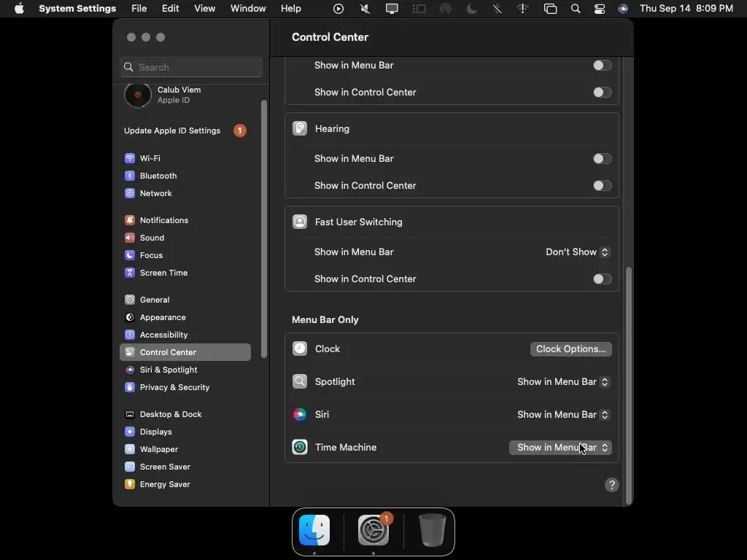Screen dimensions: 747x560
Task: Open Fast User Switching Don't Show dropdown
Action: pos(578,252)
